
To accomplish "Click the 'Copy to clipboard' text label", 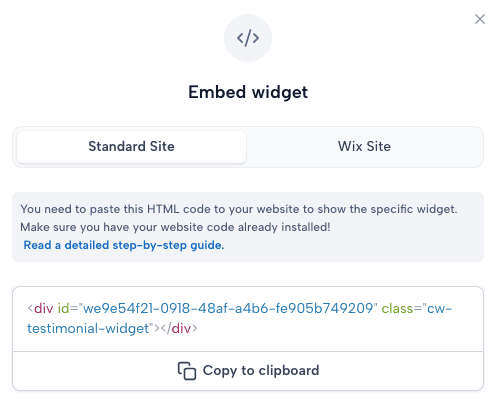I will 261,371.
